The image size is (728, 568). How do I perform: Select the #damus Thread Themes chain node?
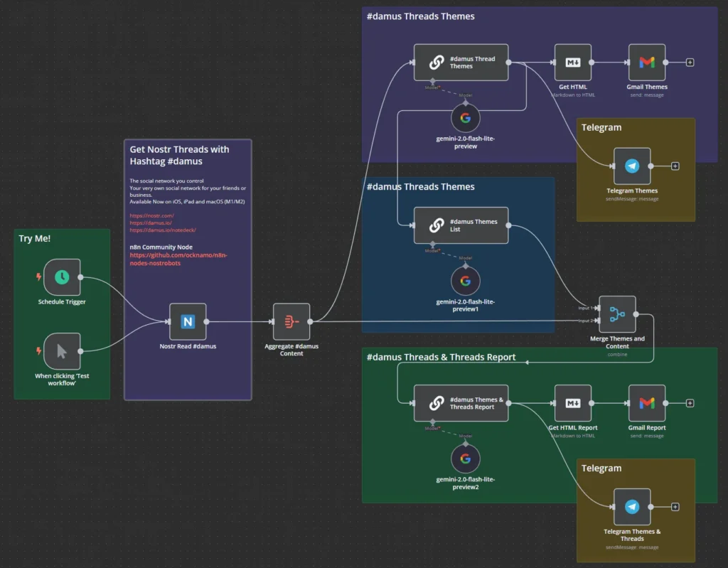tap(461, 63)
